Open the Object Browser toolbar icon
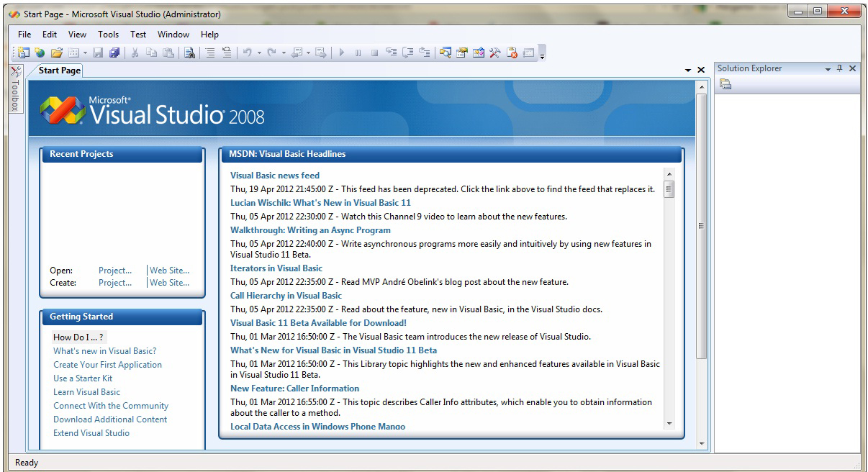 click(x=478, y=53)
